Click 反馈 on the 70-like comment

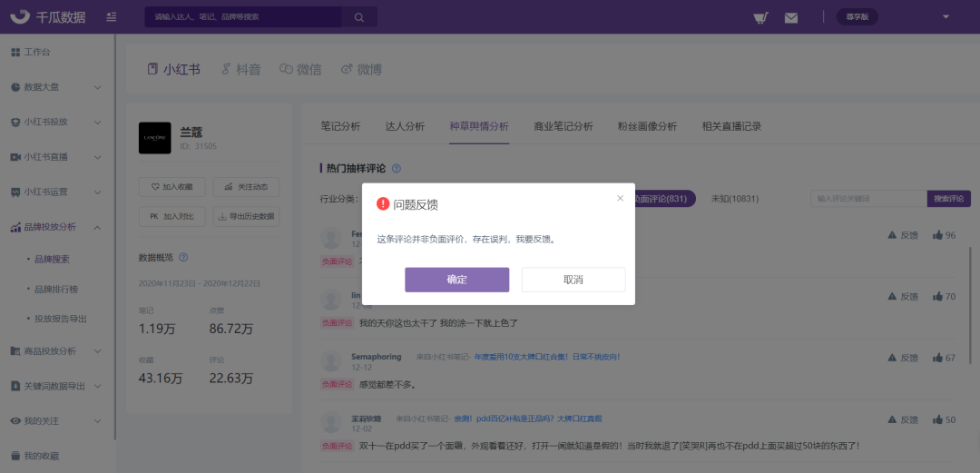pos(903,297)
